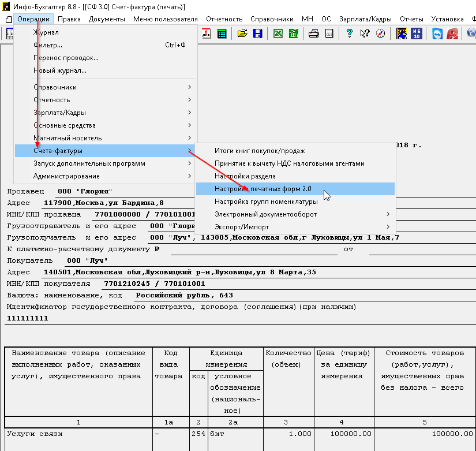Click the print preview page icon
This screenshot has height=451, width=476.
(329, 33)
